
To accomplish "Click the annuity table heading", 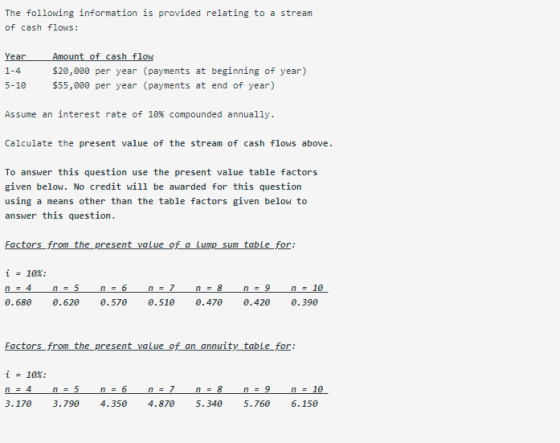I will 150,346.
